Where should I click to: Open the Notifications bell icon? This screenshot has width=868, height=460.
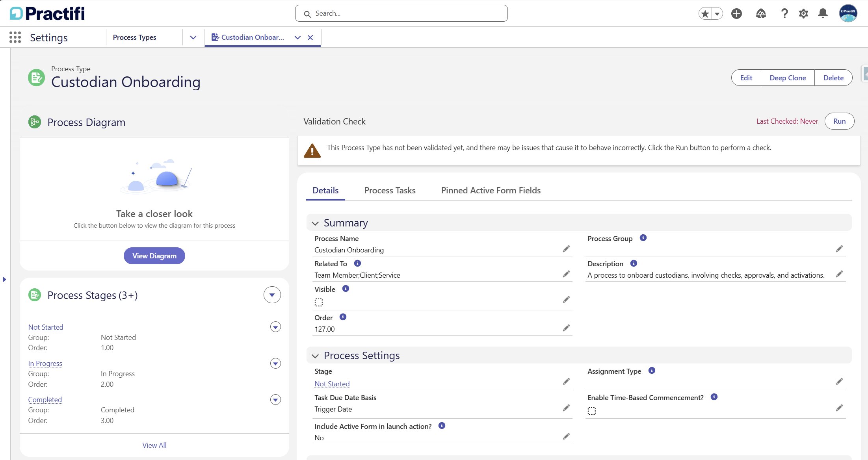[823, 14]
